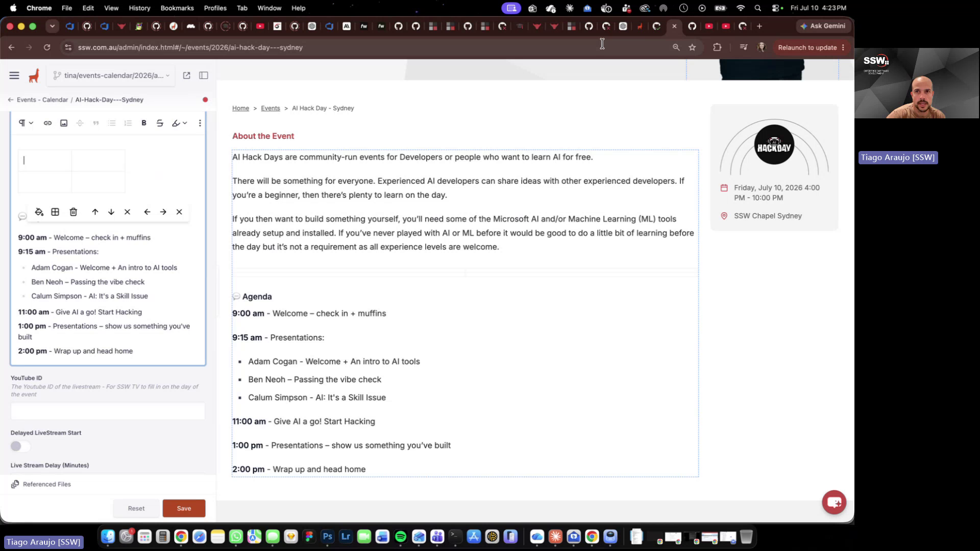Viewport: 980px width, 551px height.
Task: Launch Photoshop from the Dock
Action: click(x=328, y=537)
